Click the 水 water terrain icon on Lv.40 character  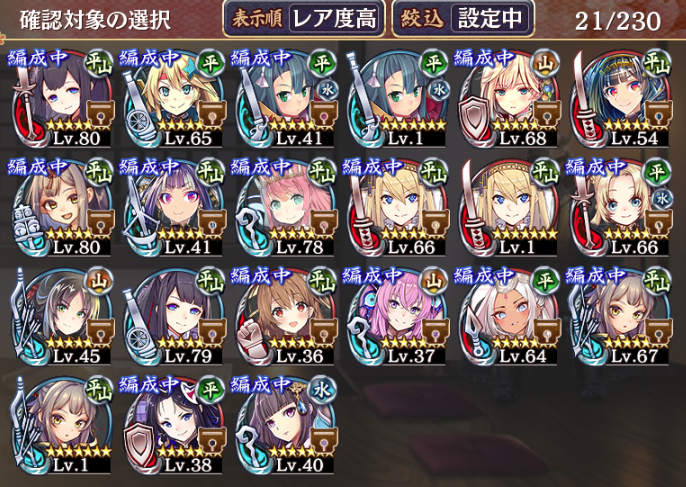tap(322, 389)
